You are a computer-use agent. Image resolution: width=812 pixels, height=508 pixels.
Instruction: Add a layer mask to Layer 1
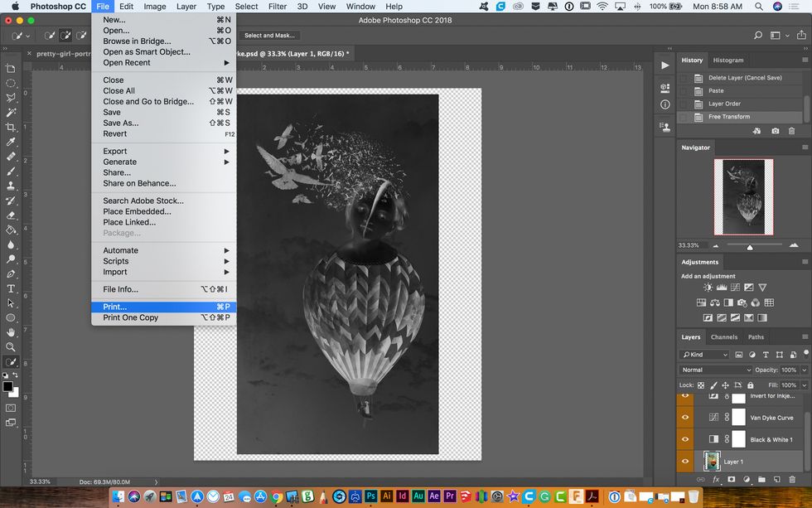coord(732,479)
